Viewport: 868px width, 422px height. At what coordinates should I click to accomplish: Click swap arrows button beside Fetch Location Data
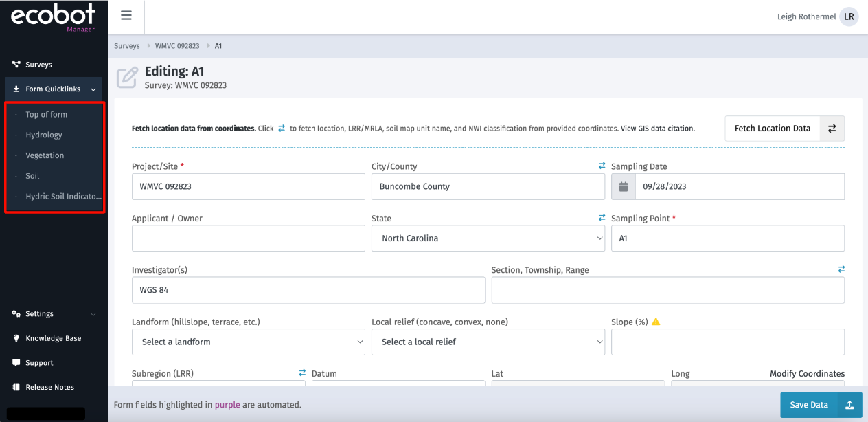point(832,129)
